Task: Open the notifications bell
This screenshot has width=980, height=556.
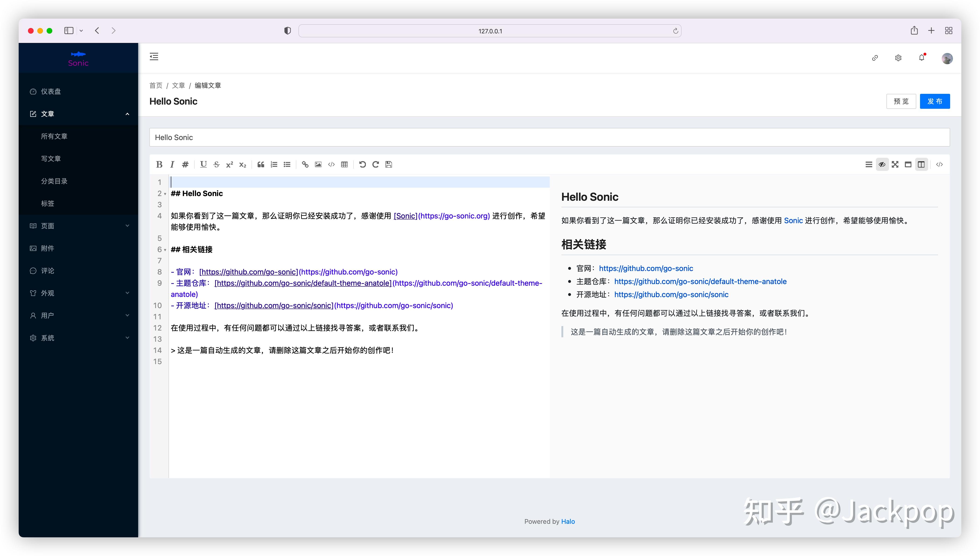Action: point(922,58)
